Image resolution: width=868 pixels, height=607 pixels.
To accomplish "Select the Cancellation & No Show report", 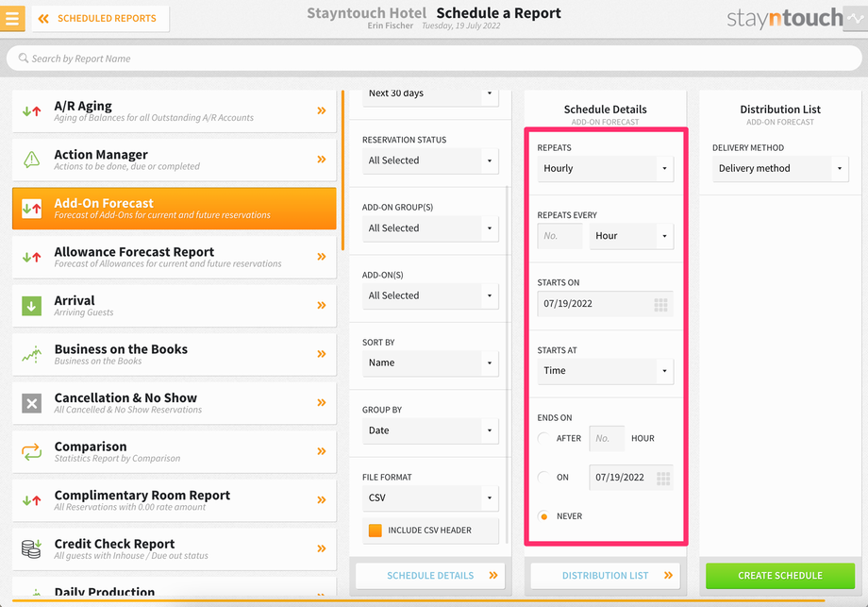I will [x=174, y=403].
